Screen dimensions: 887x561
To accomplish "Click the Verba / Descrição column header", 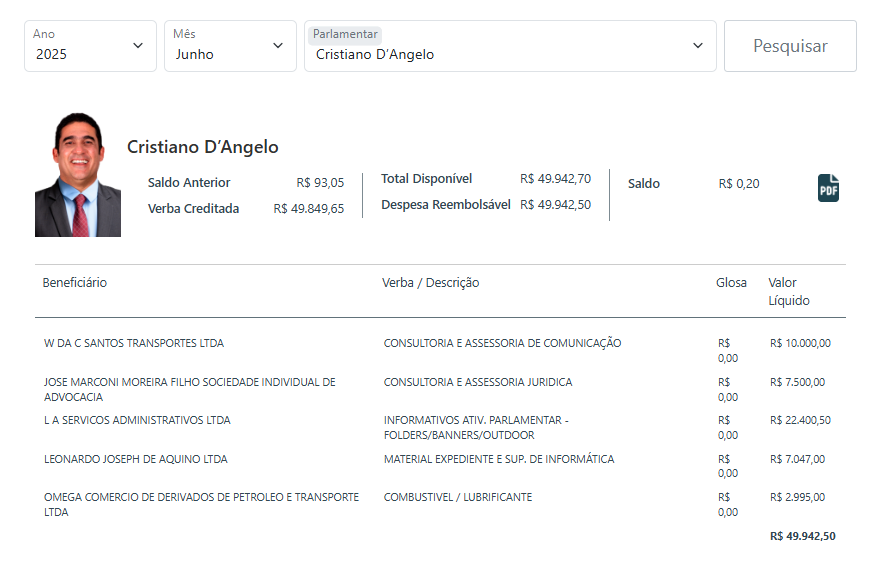I will (x=430, y=283).
